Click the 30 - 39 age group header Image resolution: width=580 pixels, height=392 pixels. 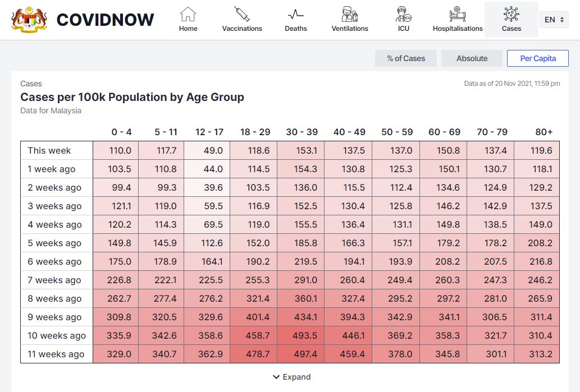(302, 132)
